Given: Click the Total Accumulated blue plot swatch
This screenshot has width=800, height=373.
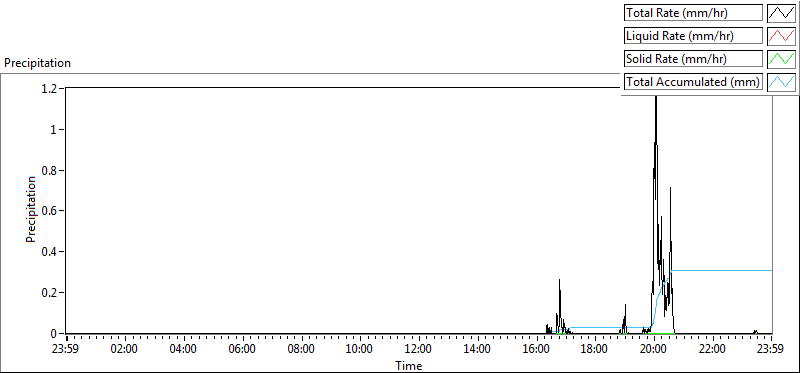Looking at the screenshot, I should coord(781,82).
